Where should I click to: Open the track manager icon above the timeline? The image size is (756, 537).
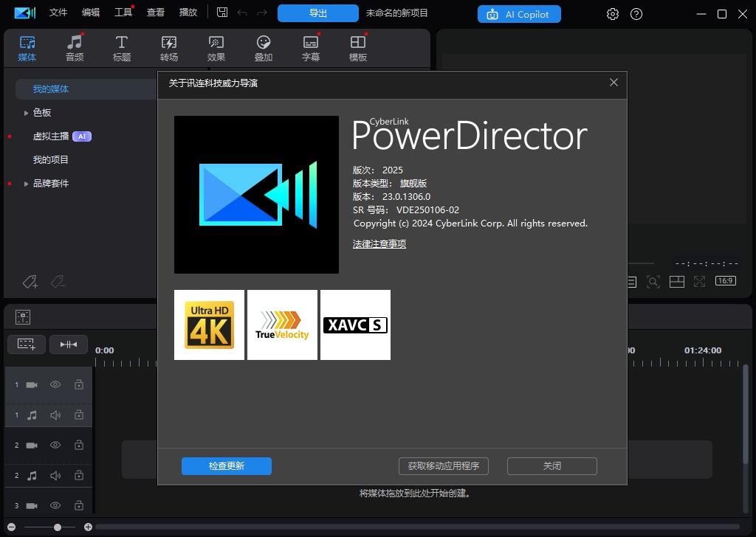[x=22, y=316]
